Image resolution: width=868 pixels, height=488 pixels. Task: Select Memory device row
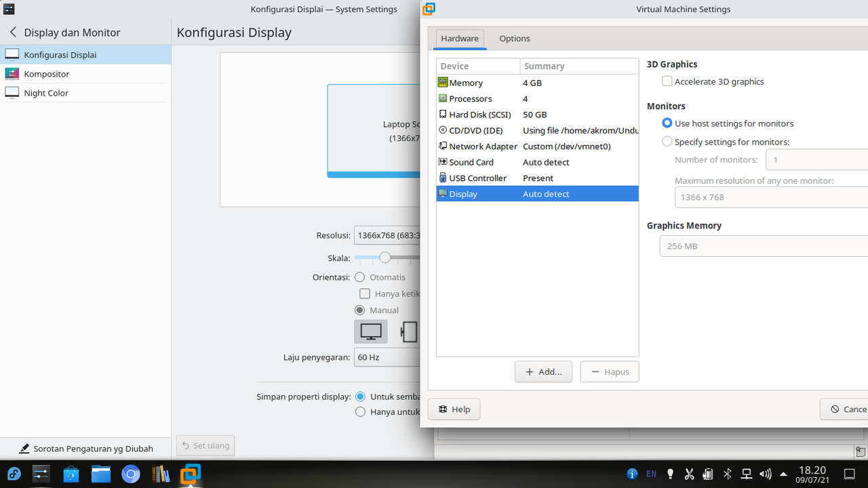(x=537, y=83)
